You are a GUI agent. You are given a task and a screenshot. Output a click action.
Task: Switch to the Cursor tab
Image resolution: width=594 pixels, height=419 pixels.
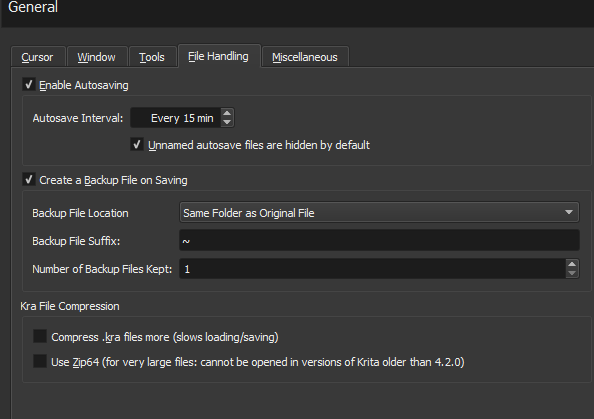[x=38, y=57]
